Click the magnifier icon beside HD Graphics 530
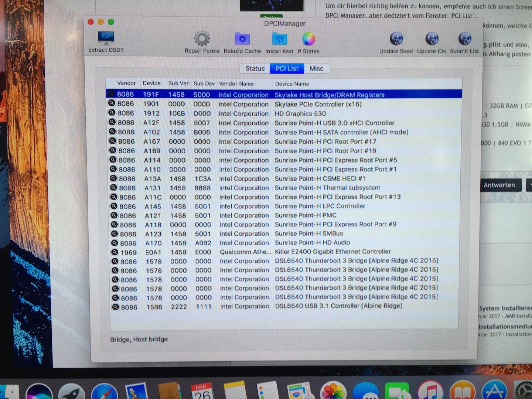 [x=112, y=112]
